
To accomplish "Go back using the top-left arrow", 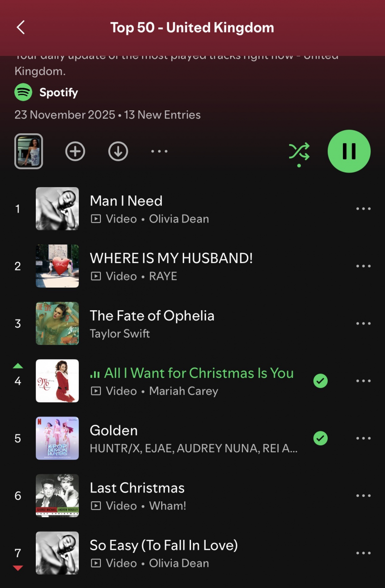I will click(21, 27).
